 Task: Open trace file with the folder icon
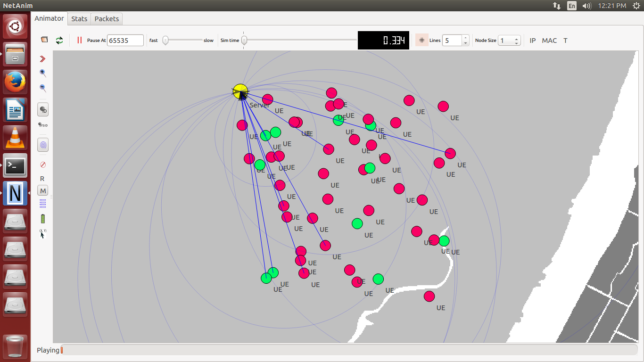coord(44,40)
